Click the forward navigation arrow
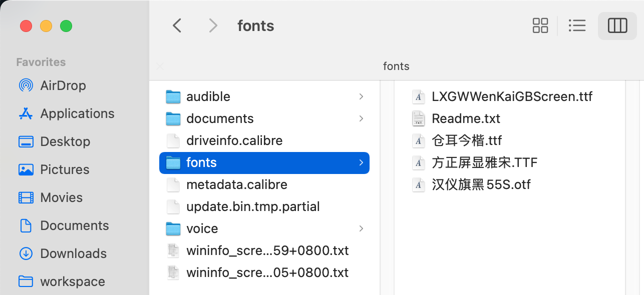The height and width of the screenshot is (295, 644). point(213,25)
